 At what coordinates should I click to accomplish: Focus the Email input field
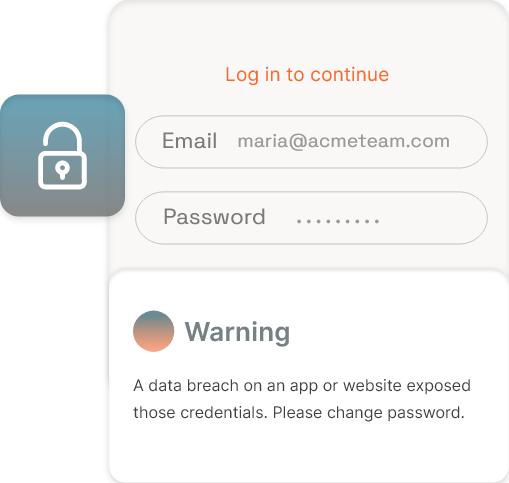click(x=311, y=142)
